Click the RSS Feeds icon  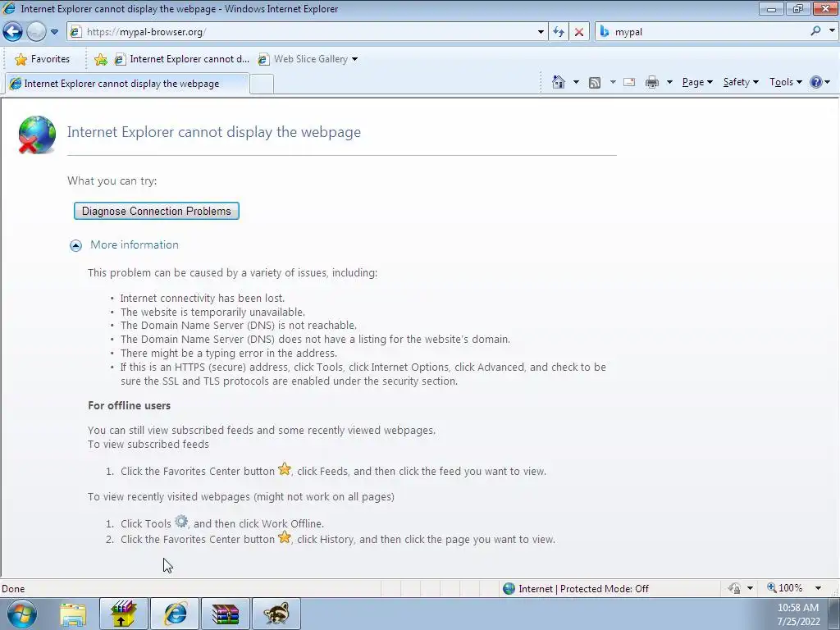click(595, 83)
